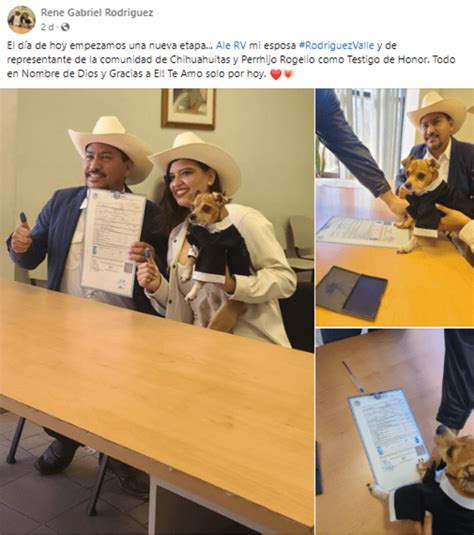Open the tagged Ale RV profile link

231,45
